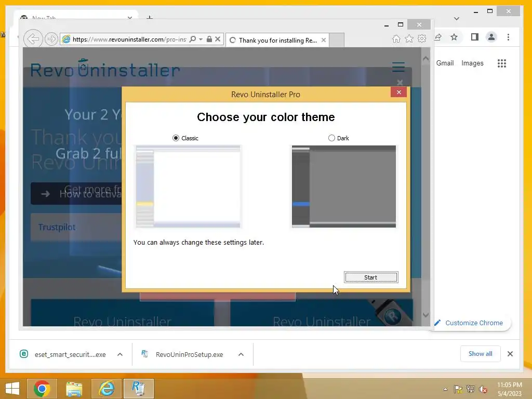The height and width of the screenshot is (399, 532).
Task: Open the Gmail link in Chrome
Action: pyautogui.click(x=445, y=63)
